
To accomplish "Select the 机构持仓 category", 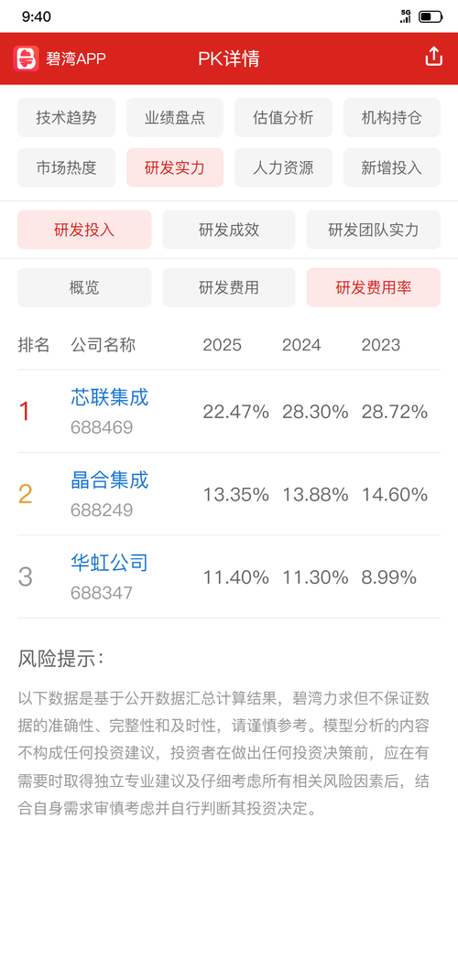I will [x=392, y=117].
